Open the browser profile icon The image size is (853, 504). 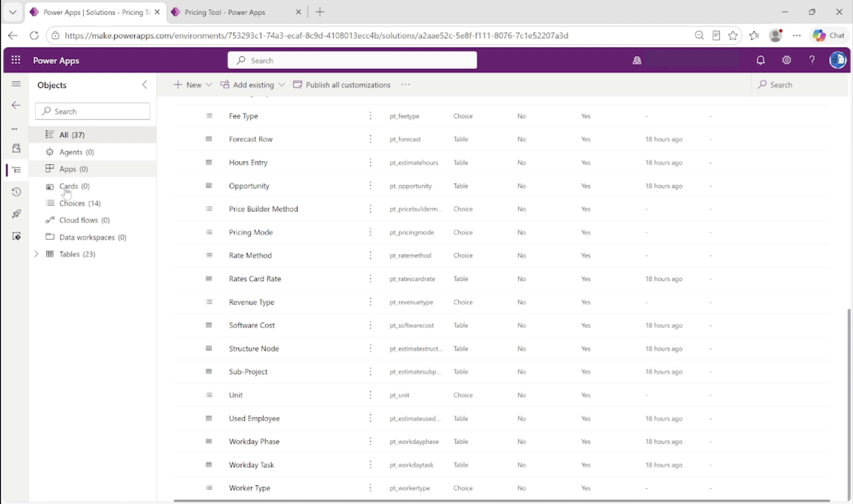[776, 36]
